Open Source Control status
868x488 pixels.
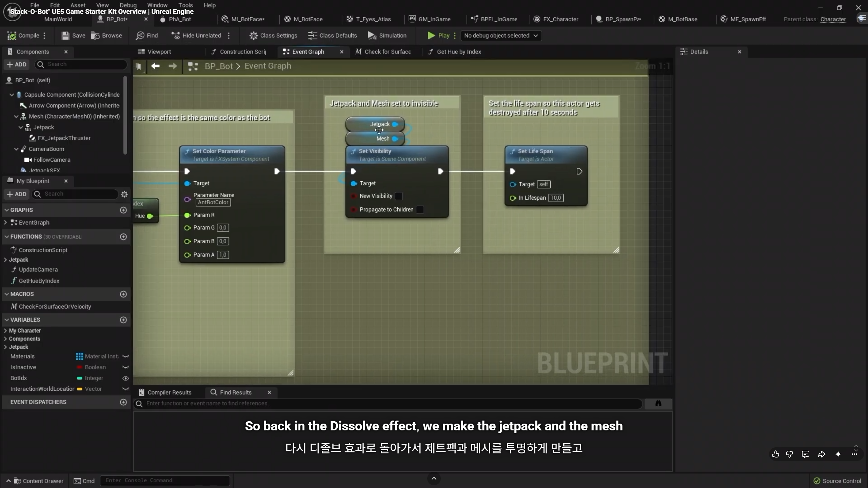click(x=837, y=481)
